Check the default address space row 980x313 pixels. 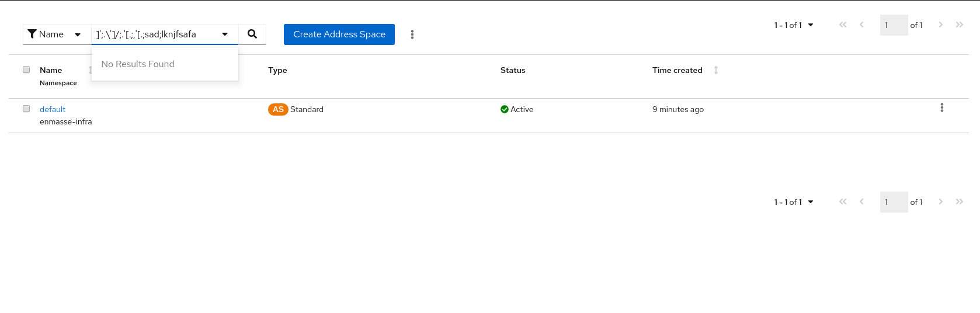[x=26, y=109]
